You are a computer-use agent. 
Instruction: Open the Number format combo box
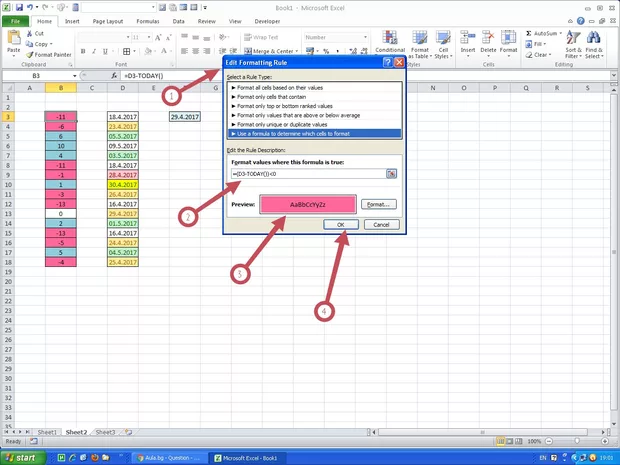coord(336,37)
